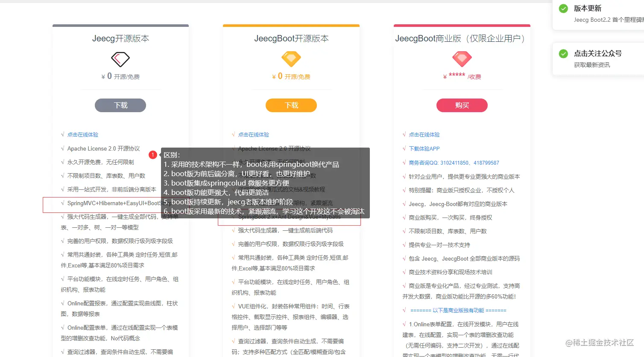
Task: Open the 点击关注公众号 notification
Action: [598, 59]
